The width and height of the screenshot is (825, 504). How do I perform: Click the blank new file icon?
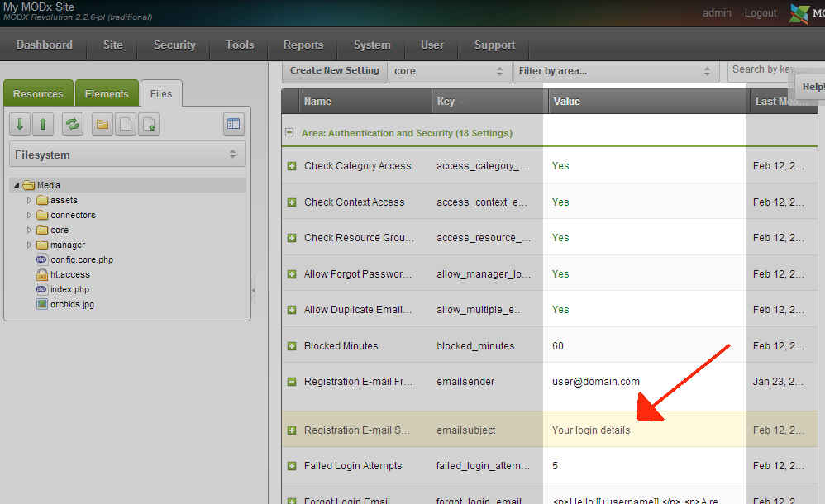[126, 124]
